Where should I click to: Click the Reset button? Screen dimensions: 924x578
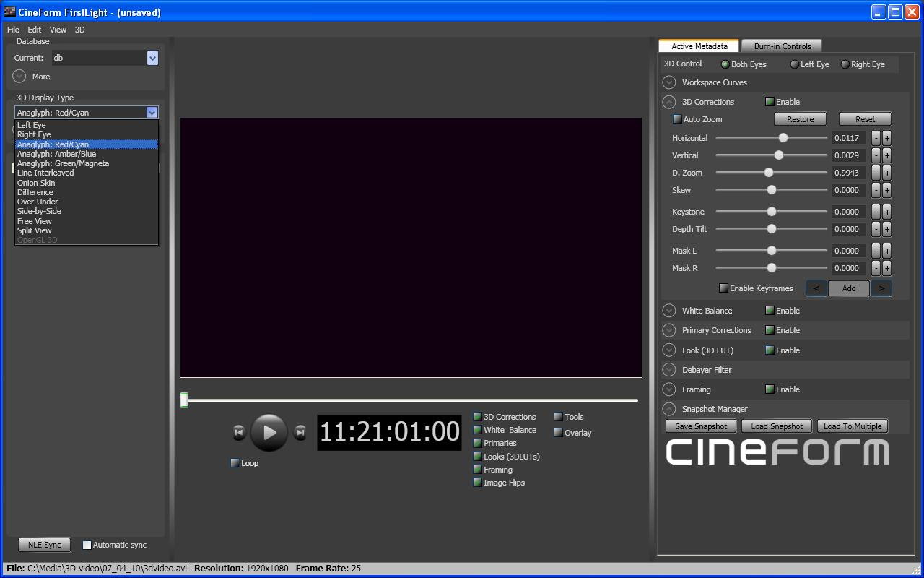pos(865,119)
